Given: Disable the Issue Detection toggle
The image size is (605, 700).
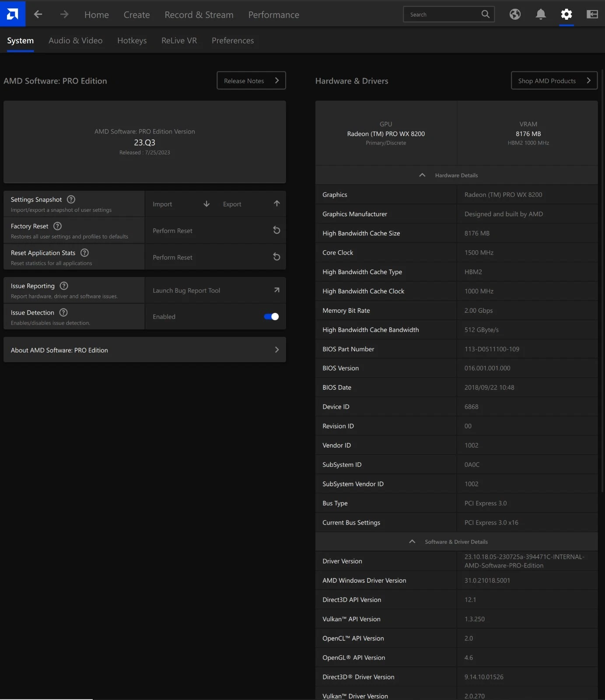Looking at the screenshot, I should 271,316.
